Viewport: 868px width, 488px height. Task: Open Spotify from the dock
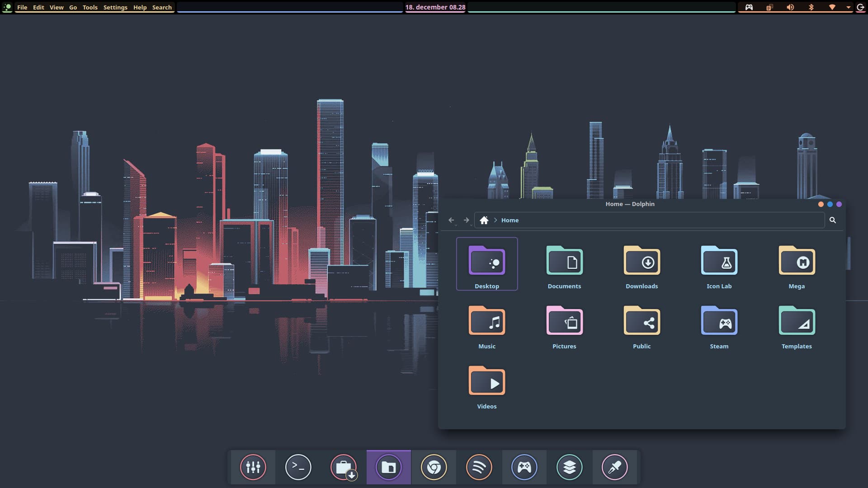(x=479, y=467)
